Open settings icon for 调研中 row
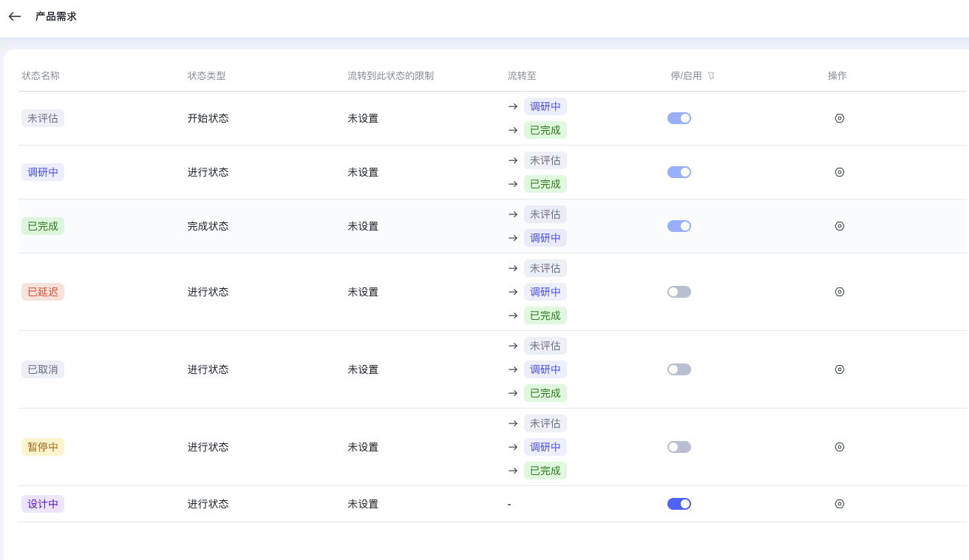969x560 pixels. (839, 172)
